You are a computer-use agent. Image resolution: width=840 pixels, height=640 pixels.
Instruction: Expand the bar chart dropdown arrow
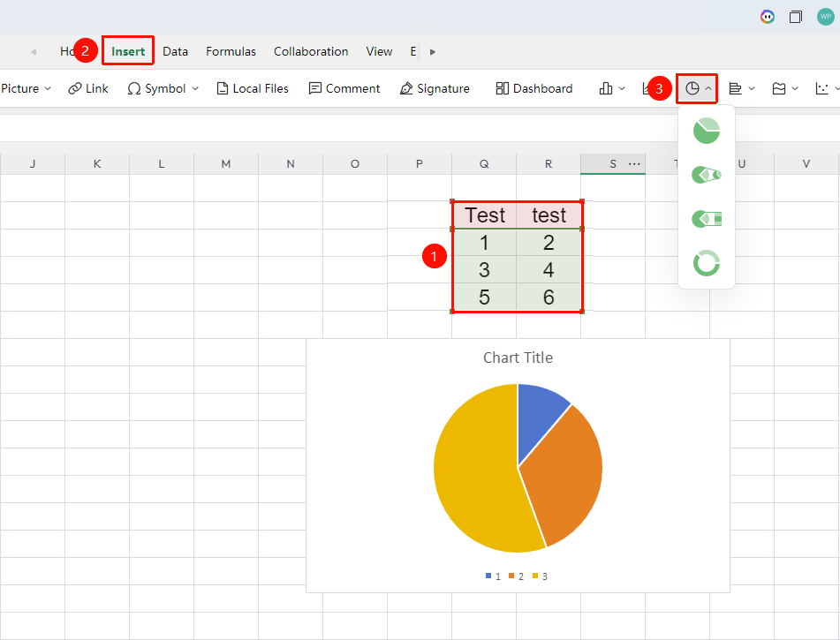752,88
